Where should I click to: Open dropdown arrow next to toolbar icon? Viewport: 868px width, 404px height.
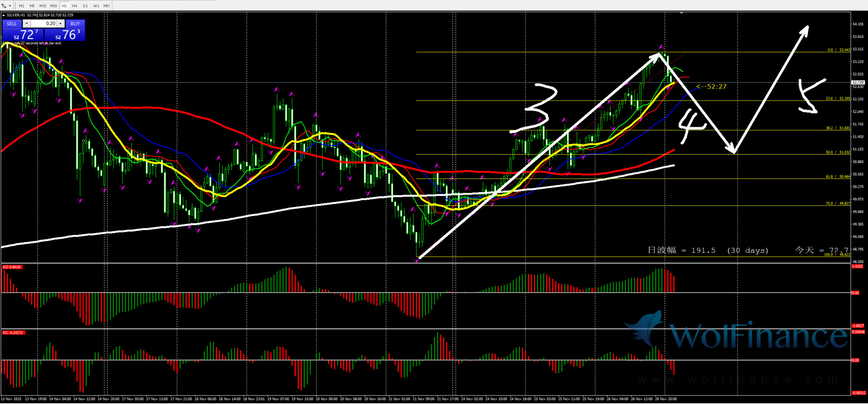10,6
